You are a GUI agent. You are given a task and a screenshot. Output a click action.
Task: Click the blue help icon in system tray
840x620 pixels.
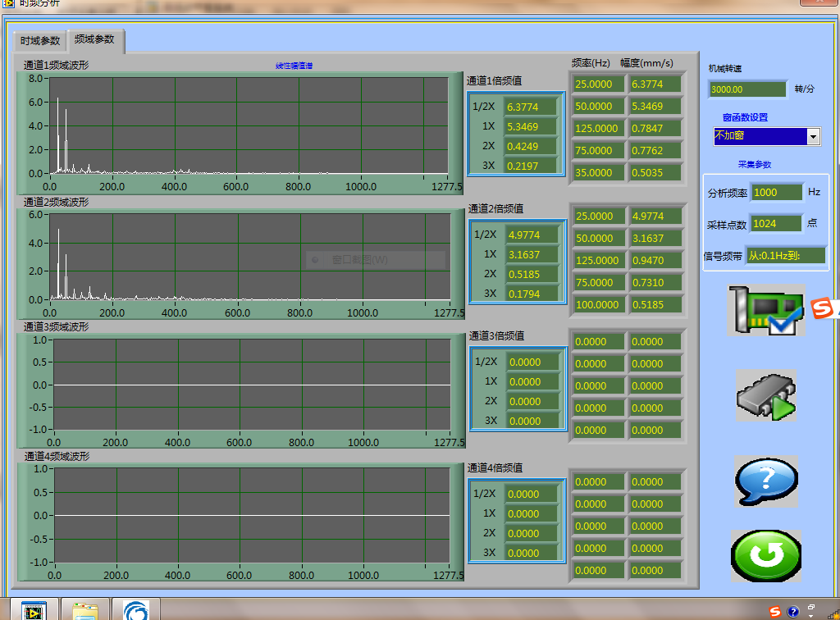coord(793,612)
